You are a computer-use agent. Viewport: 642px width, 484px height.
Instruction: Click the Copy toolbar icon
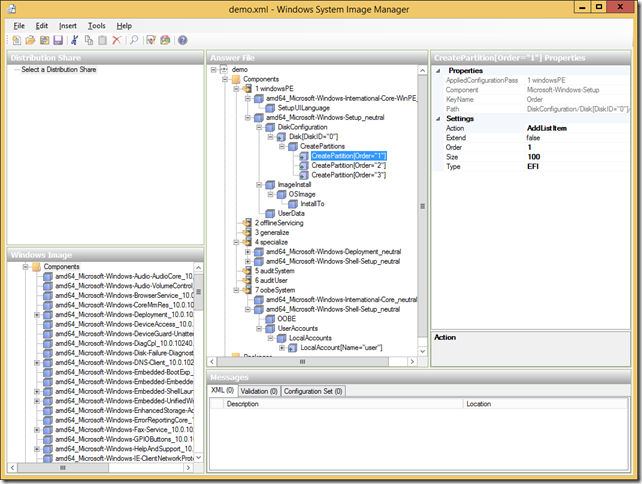point(88,40)
